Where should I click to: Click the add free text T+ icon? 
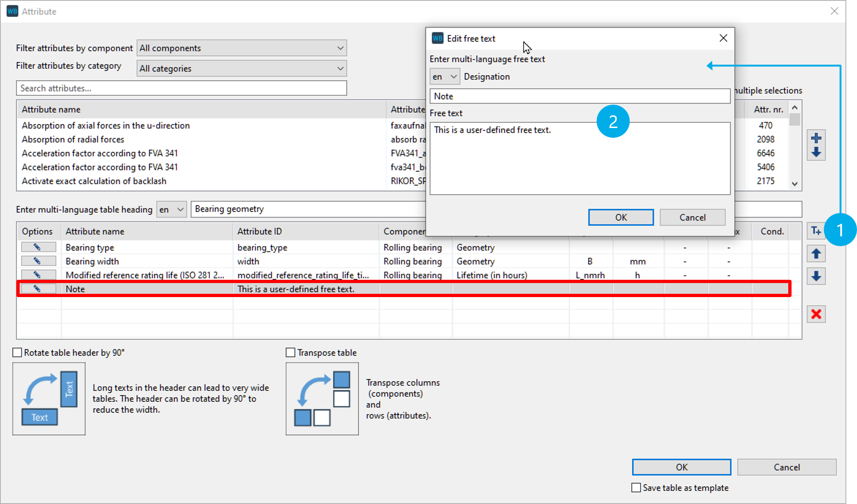[x=816, y=231]
